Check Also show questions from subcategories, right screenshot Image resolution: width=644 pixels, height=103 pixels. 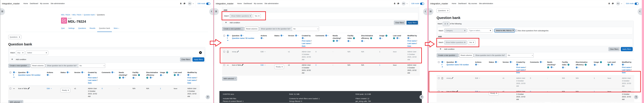click(517, 31)
